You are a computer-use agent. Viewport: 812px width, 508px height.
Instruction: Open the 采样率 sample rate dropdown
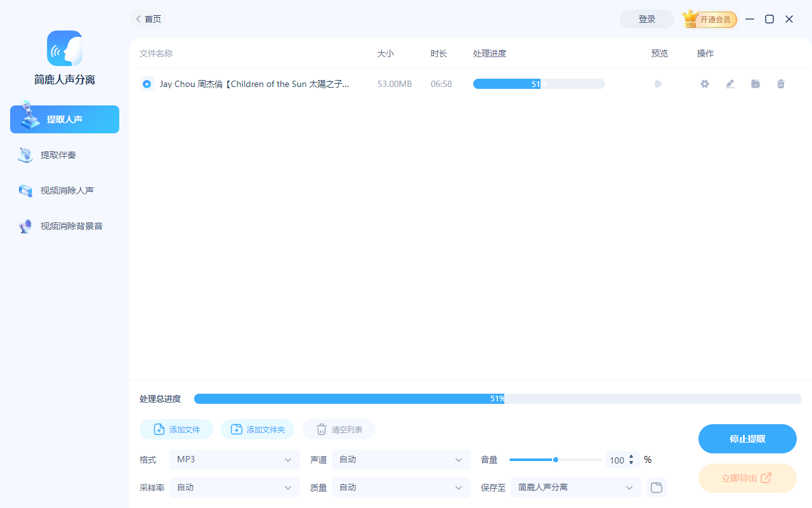pos(234,487)
